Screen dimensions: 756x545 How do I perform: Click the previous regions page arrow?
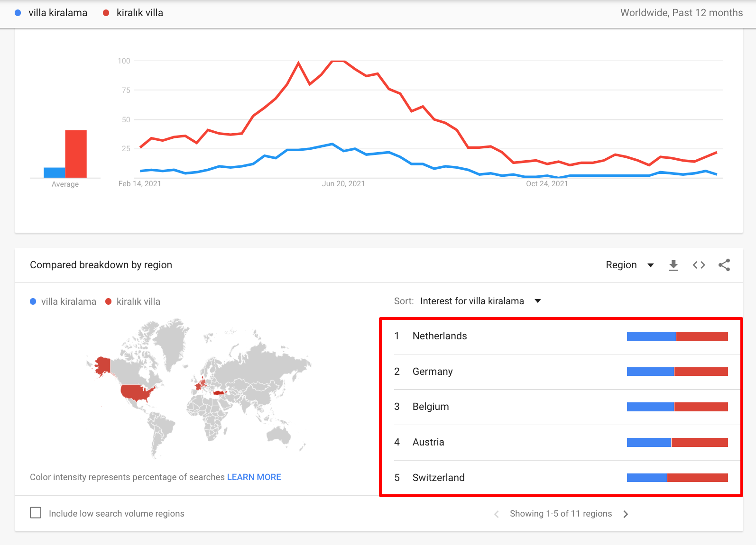click(x=497, y=514)
